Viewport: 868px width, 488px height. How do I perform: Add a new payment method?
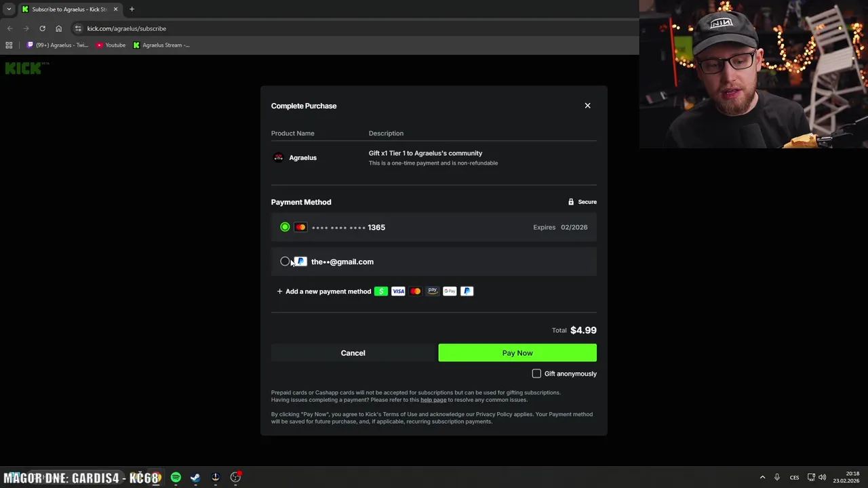tap(323, 291)
